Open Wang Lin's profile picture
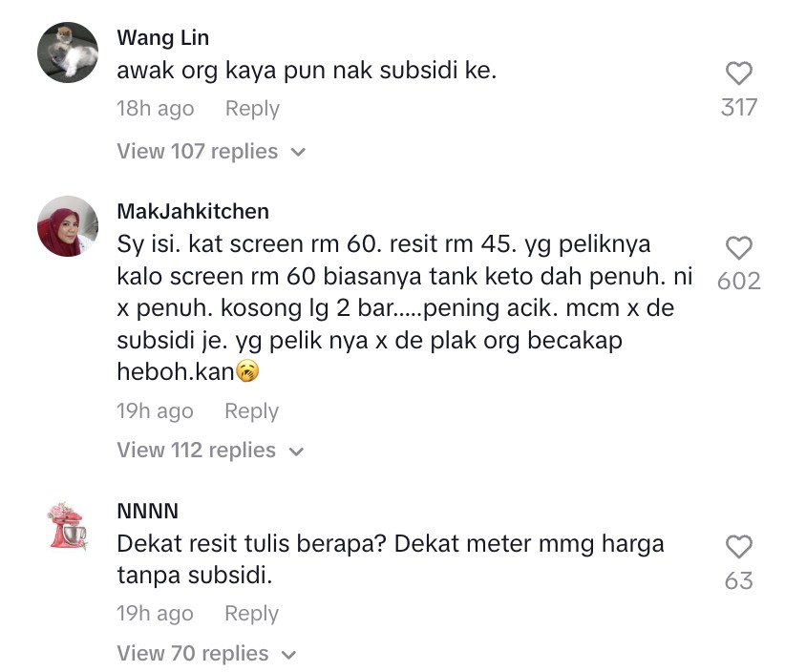The height and width of the screenshot is (672, 806). click(68, 52)
